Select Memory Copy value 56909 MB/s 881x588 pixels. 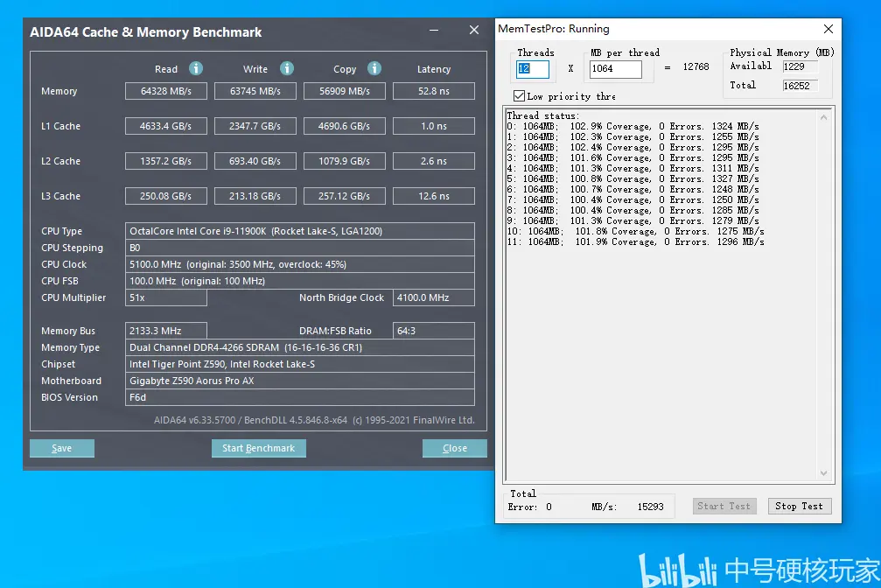point(345,91)
